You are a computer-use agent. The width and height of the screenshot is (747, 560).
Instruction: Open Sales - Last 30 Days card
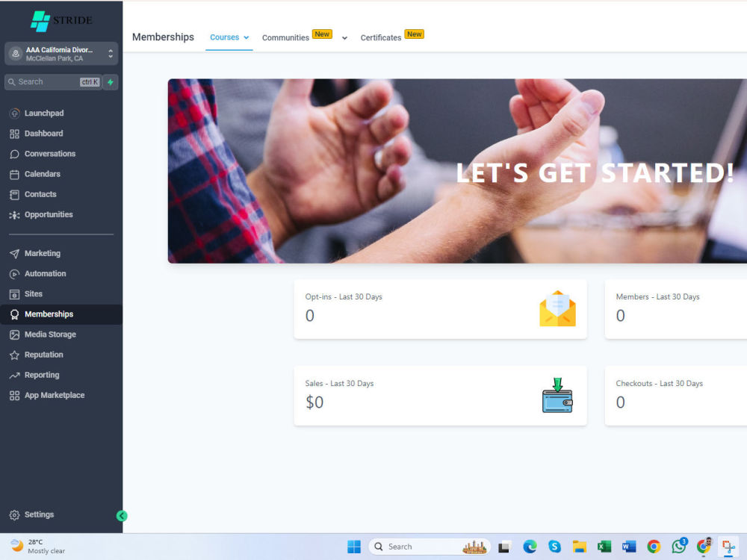point(440,396)
